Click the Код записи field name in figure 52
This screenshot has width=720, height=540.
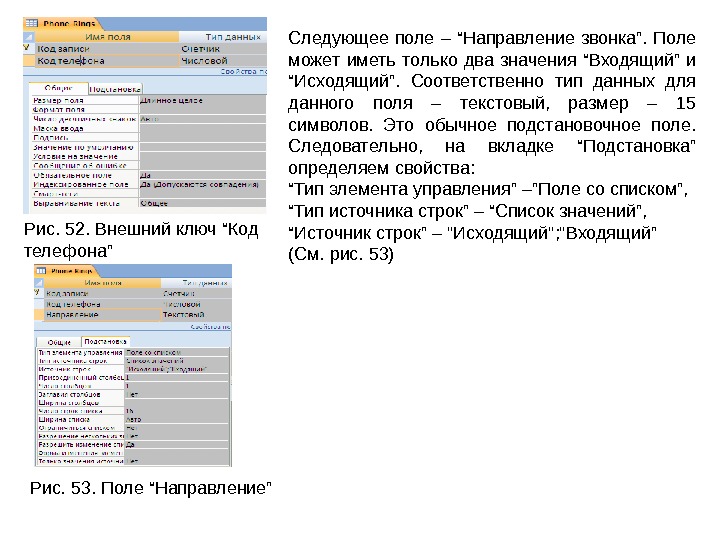(107, 49)
